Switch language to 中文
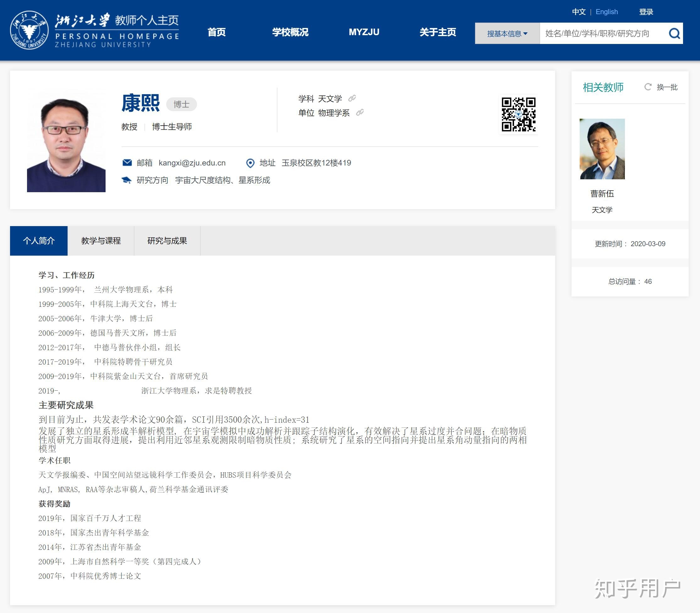 578,12
